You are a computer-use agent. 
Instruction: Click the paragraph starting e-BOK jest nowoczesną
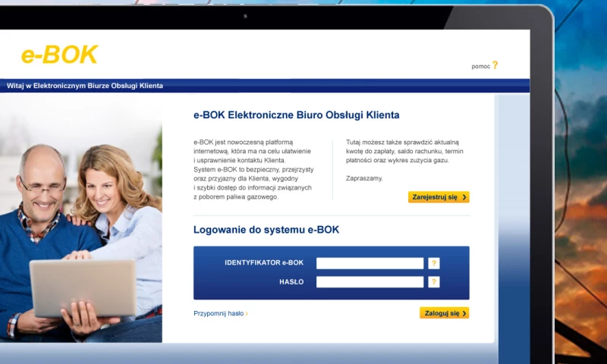[x=253, y=169]
